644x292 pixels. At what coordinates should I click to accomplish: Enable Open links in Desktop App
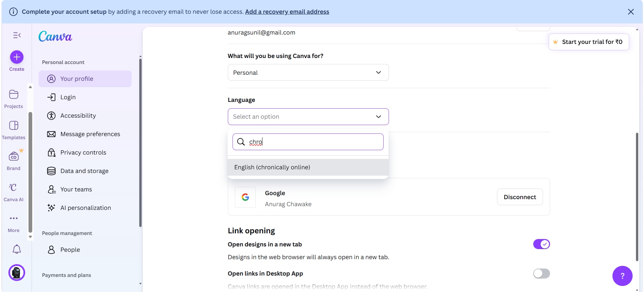(x=541, y=274)
